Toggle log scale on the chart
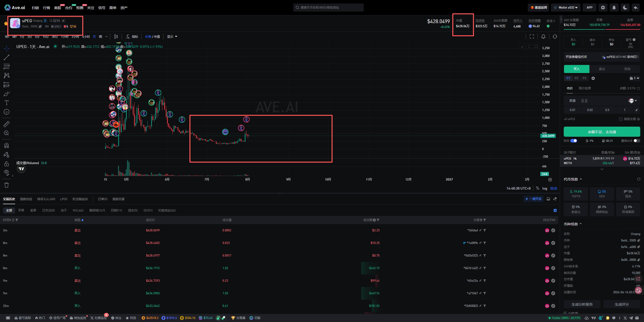Image resolution: width=644 pixels, height=322 pixels. pyautogui.click(x=545, y=188)
